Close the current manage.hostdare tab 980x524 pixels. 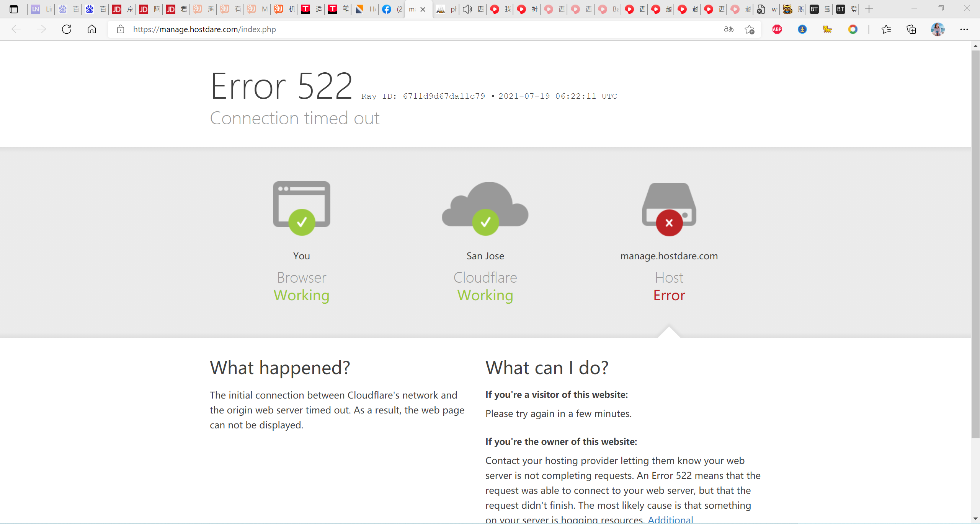(423, 10)
